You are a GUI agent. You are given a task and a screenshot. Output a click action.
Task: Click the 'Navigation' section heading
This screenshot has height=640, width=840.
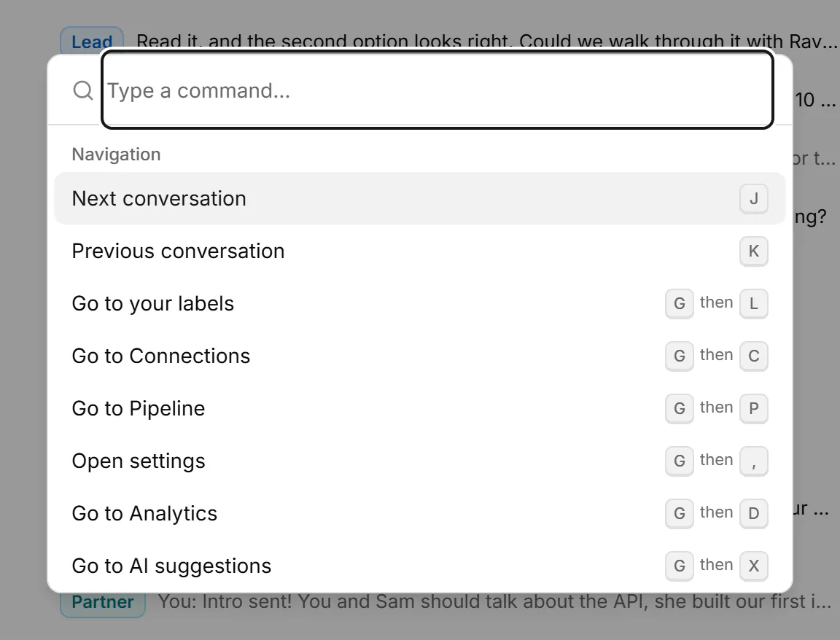pos(116,155)
